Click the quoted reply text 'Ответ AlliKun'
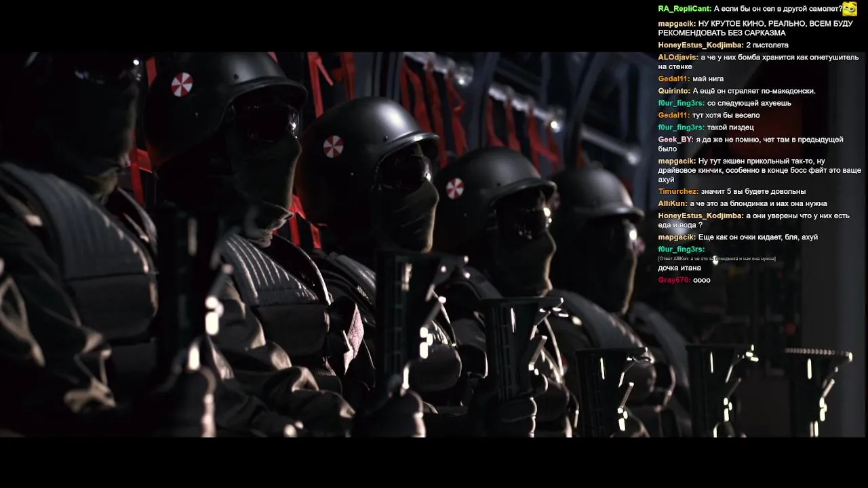Image resolution: width=868 pixels, height=488 pixels. (x=717, y=259)
